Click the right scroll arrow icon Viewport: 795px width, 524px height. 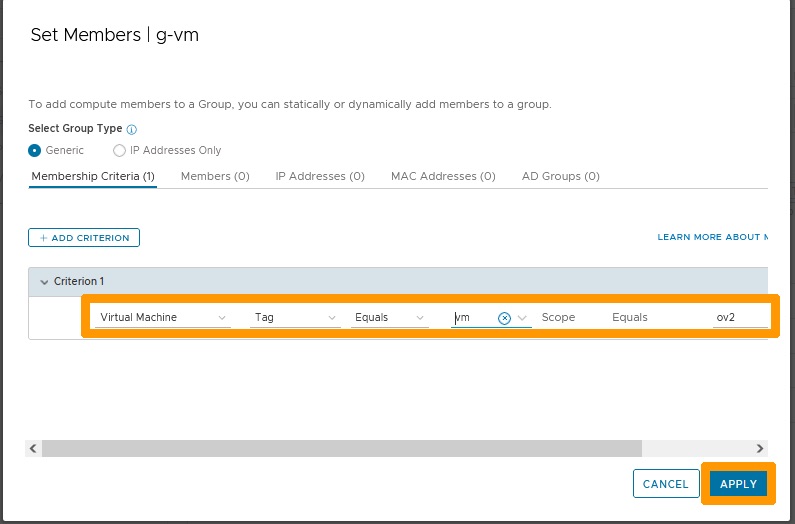tap(760, 448)
